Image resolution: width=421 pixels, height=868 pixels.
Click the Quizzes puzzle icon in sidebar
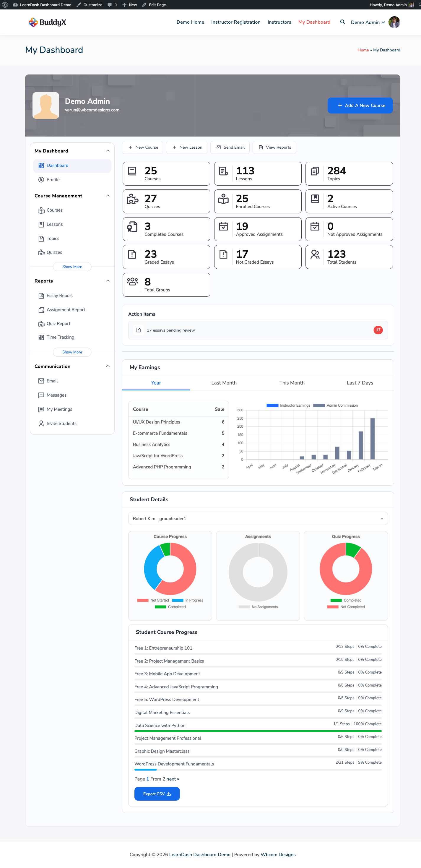tap(41, 252)
